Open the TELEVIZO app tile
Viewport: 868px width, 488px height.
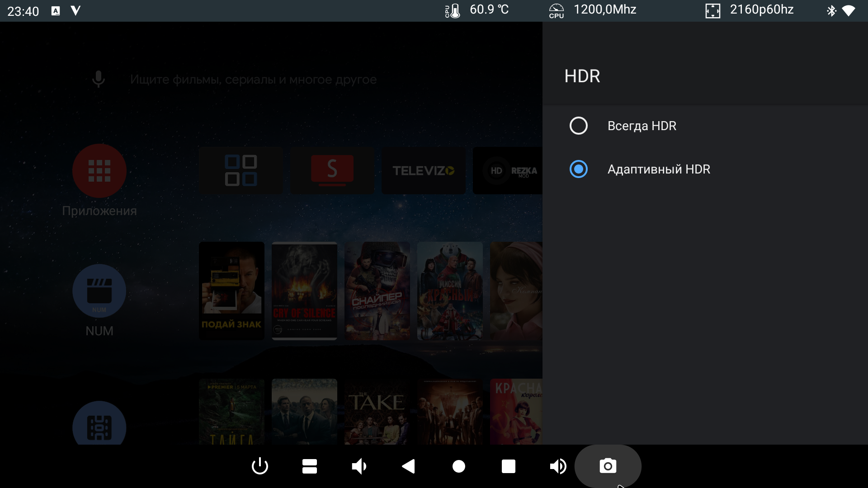point(423,171)
